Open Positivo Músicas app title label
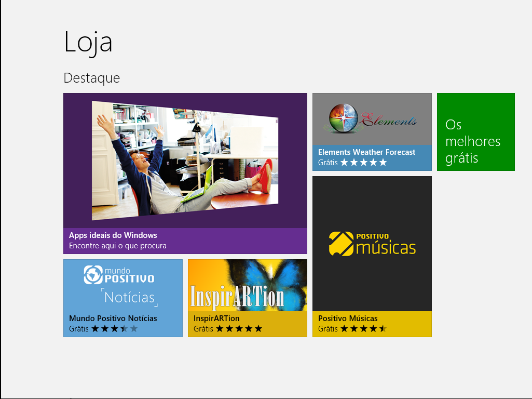Image resolution: width=532 pixels, height=399 pixels. click(x=348, y=318)
